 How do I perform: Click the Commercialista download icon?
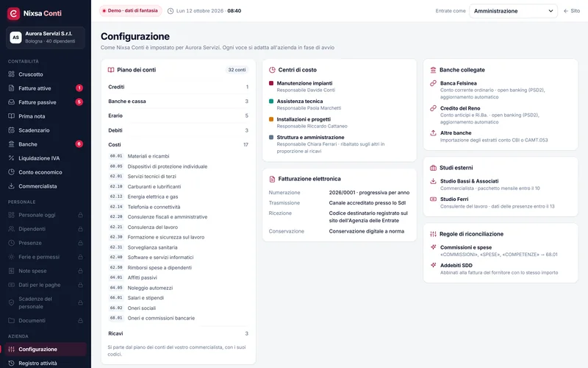[x=11, y=186]
